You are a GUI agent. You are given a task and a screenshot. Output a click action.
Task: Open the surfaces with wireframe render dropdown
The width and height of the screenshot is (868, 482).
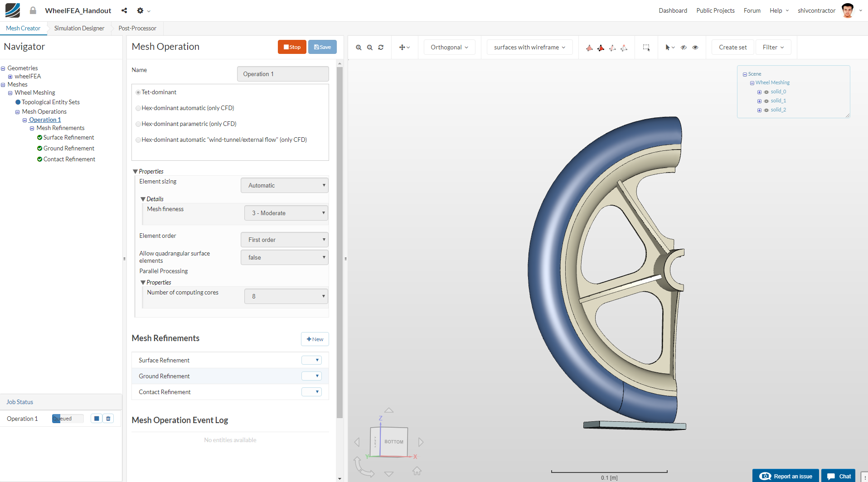click(529, 48)
